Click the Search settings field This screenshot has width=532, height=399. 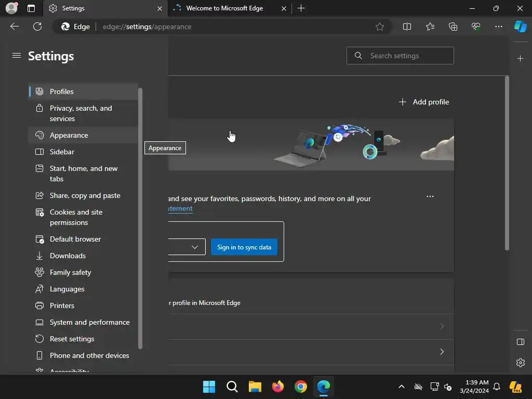400,56
